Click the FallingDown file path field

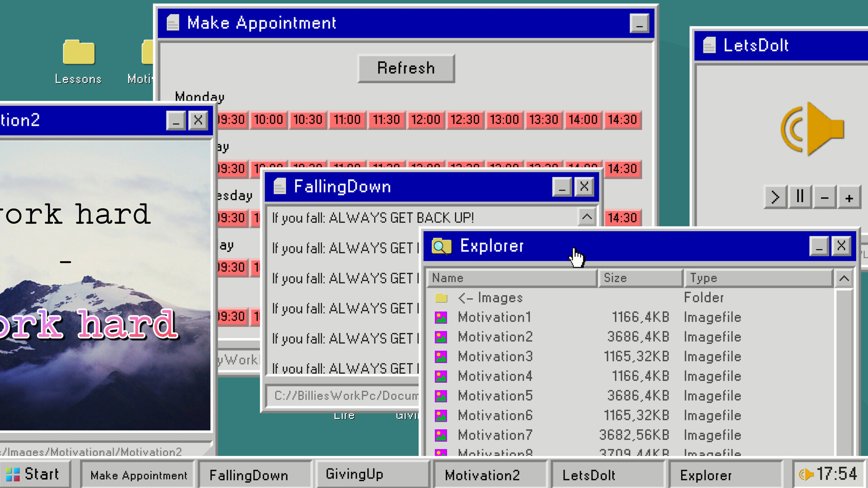(x=344, y=396)
